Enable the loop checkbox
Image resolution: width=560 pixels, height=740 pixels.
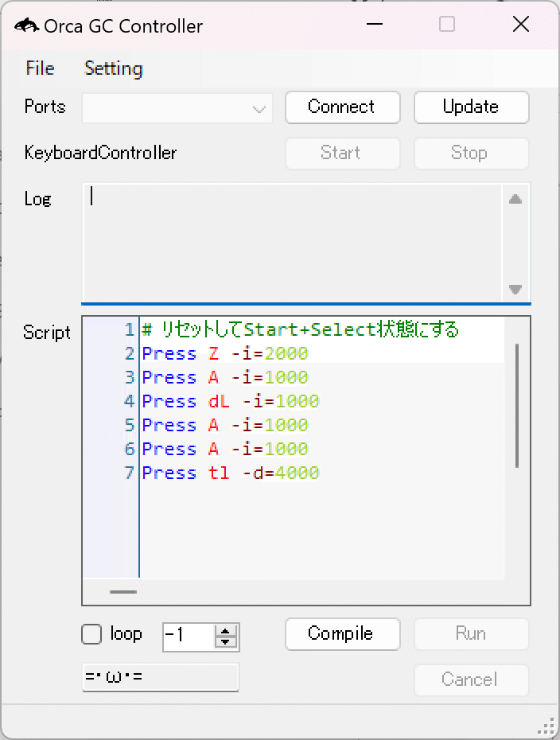coord(92,634)
